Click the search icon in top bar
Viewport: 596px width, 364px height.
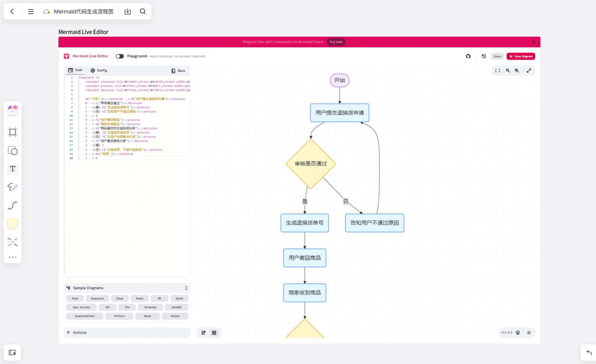coord(143,11)
